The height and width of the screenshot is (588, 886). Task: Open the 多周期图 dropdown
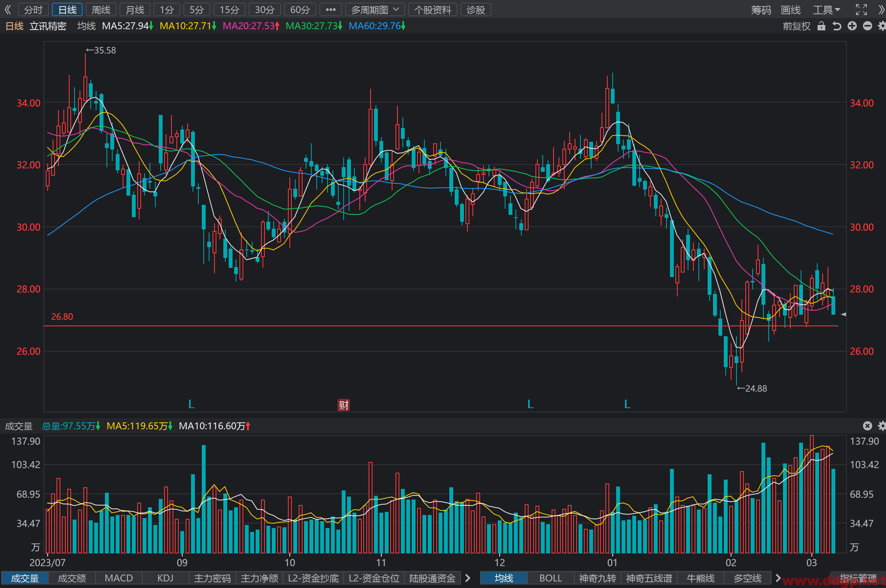[375, 10]
